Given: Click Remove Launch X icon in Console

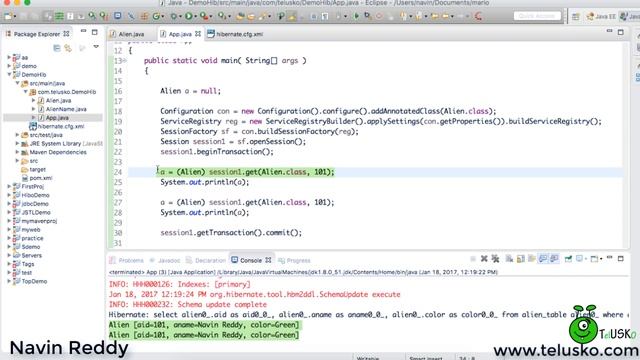Looking at the screenshot, I should coord(484,259).
